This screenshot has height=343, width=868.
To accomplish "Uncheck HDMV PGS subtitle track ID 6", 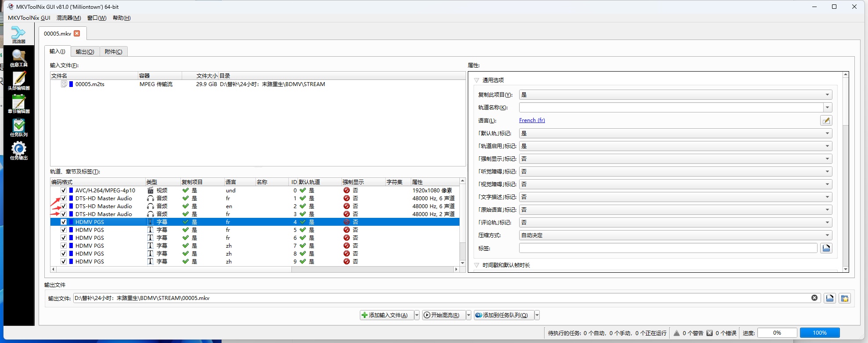I will (64, 238).
